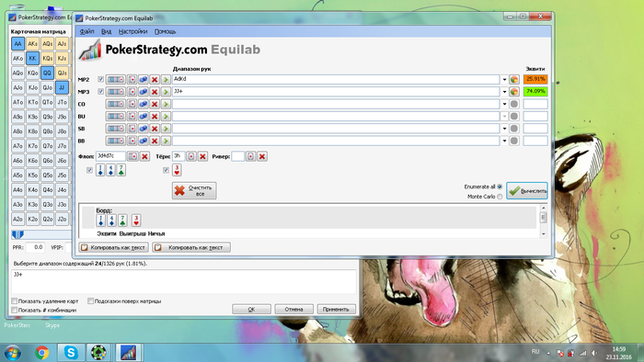Click Отмена in the card matrix window
The width and height of the screenshot is (644, 362).
pyautogui.click(x=293, y=310)
